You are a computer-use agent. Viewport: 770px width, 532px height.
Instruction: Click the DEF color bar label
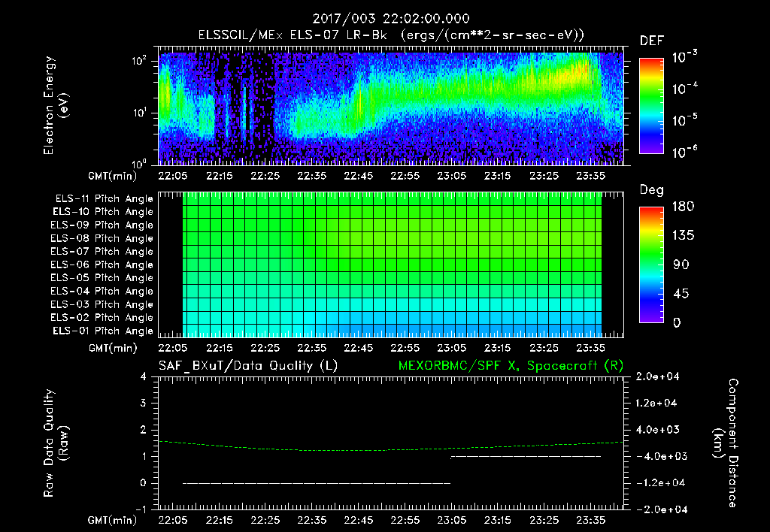pyautogui.click(x=652, y=41)
